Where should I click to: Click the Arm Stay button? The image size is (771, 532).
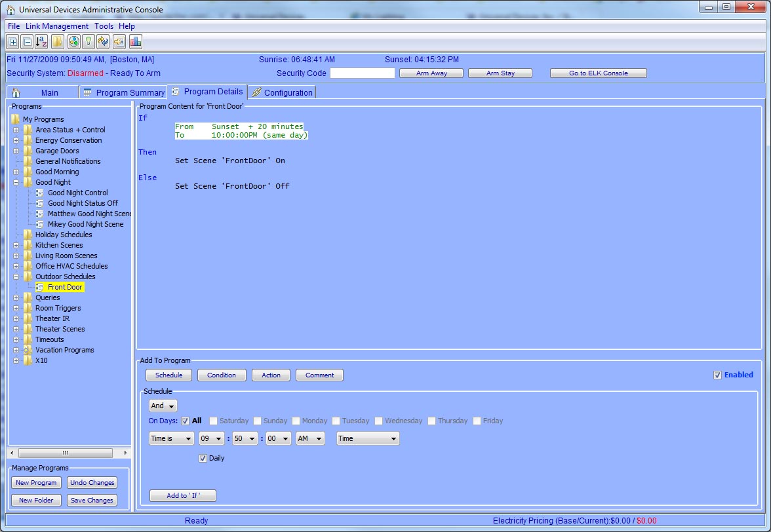(500, 73)
